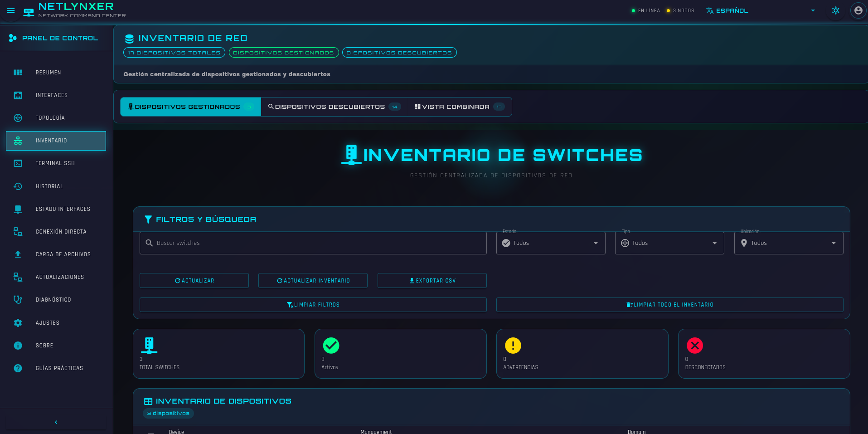Focus the Buscar switches search field
This screenshot has width=868, height=434.
pyautogui.click(x=313, y=243)
